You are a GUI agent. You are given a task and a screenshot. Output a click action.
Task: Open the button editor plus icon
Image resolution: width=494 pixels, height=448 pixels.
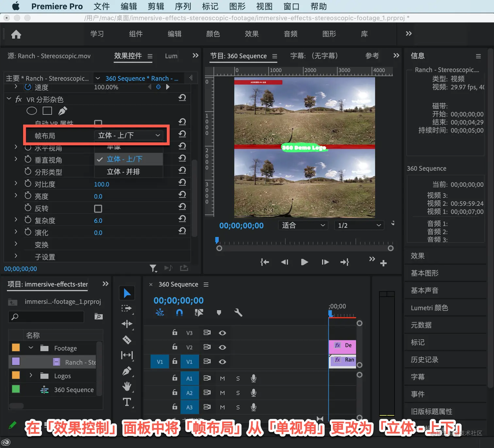point(384,263)
